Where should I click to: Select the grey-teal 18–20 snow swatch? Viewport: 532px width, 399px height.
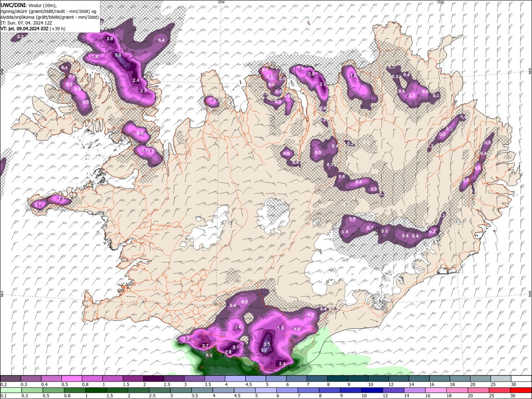tap(460, 379)
